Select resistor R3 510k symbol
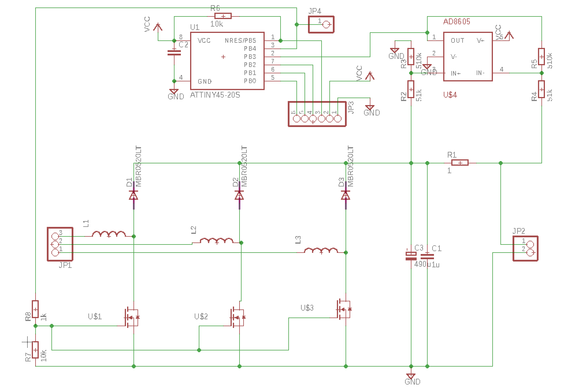Viewport: 579px width, 392px height. point(411,57)
